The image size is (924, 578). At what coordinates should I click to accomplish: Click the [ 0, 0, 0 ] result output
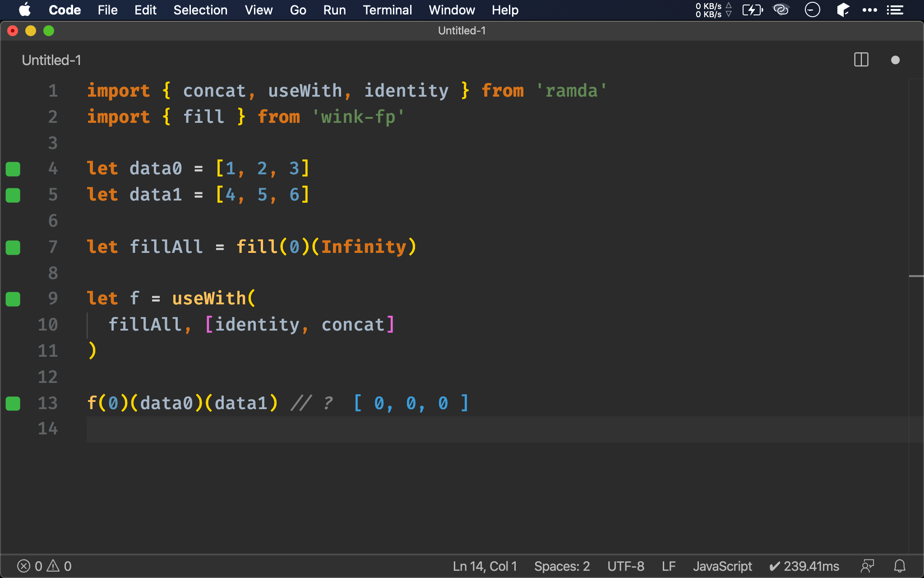411,403
